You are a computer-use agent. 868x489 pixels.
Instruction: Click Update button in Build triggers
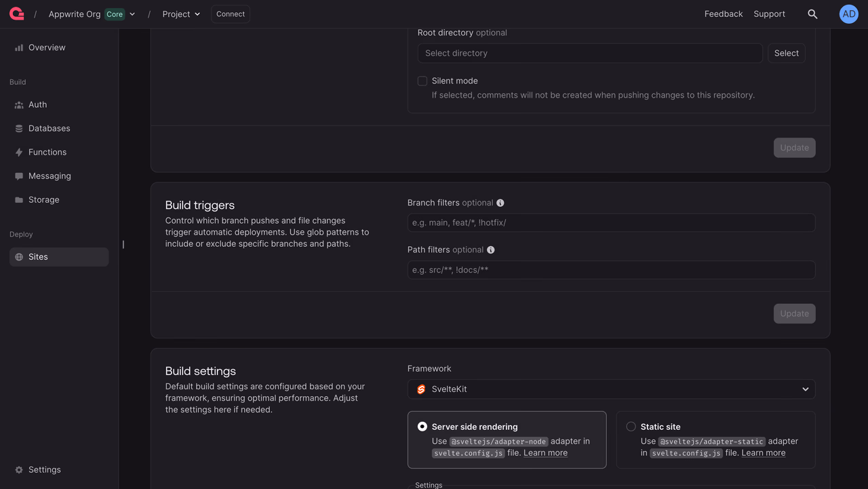point(794,313)
